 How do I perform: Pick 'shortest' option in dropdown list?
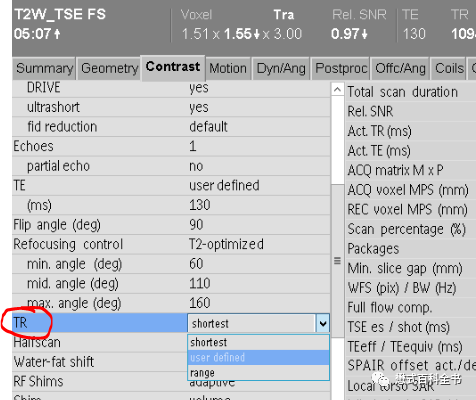pos(258,342)
